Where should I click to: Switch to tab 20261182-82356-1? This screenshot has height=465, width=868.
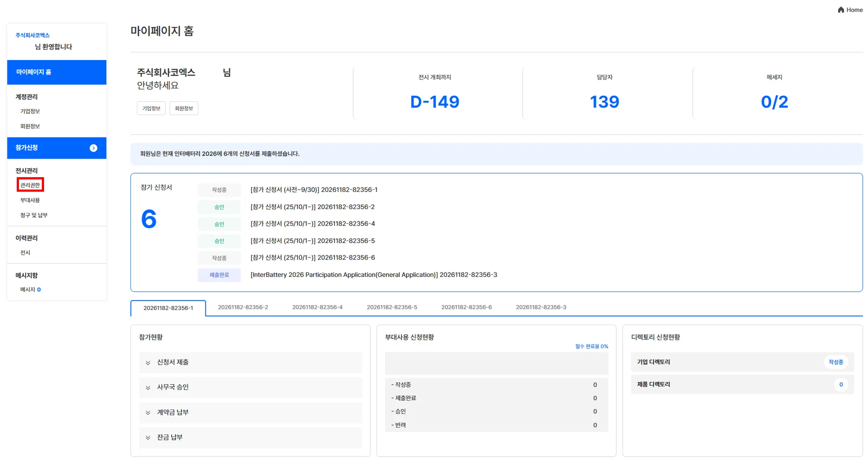[168, 308]
